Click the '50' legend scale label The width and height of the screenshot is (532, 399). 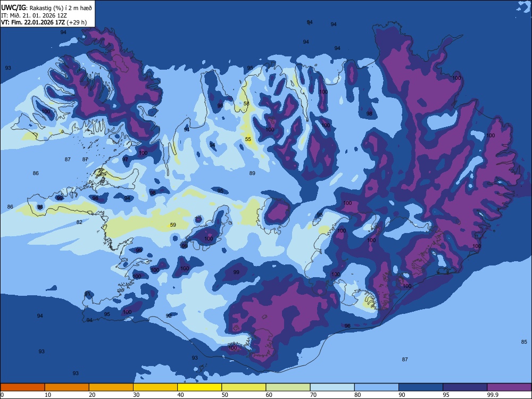point(225,395)
